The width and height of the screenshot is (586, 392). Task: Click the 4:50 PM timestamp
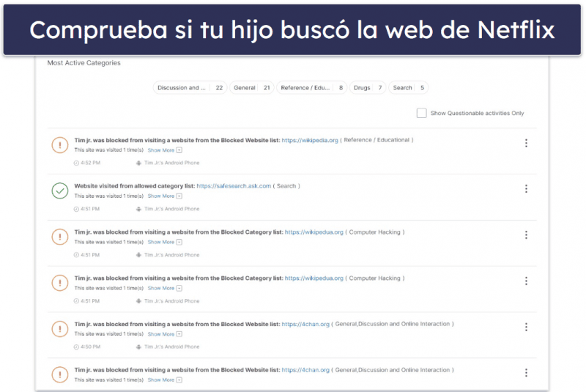point(90,347)
